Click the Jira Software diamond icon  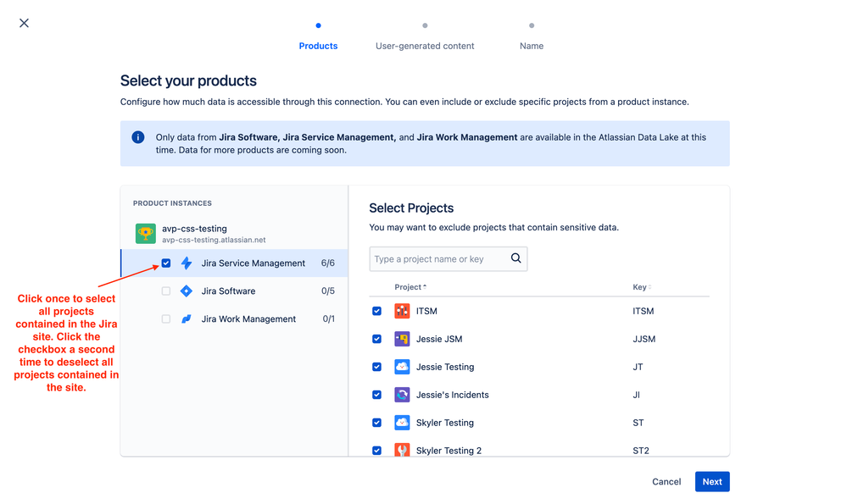tap(187, 291)
